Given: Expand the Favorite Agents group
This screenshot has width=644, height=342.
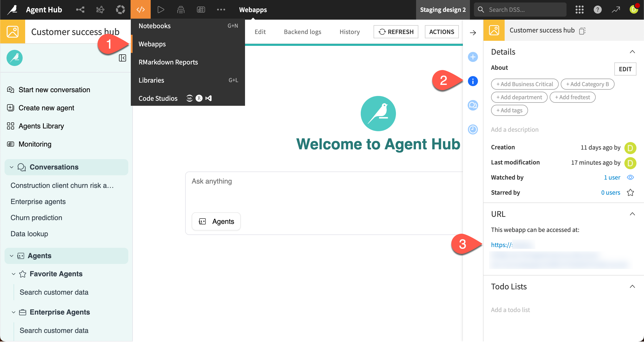Looking at the screenshot, I should [14, 274].
